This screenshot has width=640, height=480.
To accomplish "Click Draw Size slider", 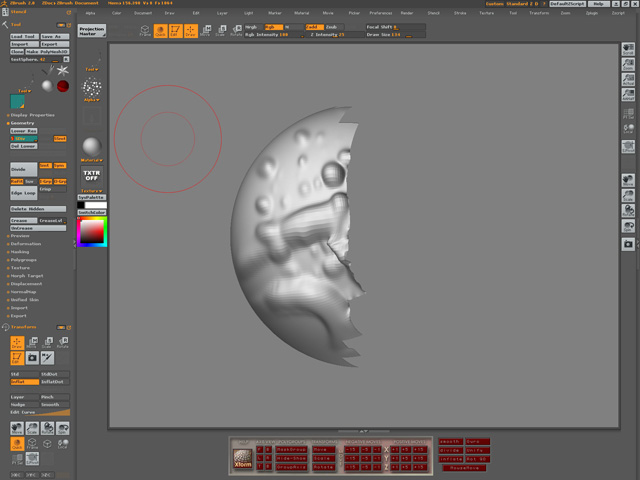I will tap(396, 35).
